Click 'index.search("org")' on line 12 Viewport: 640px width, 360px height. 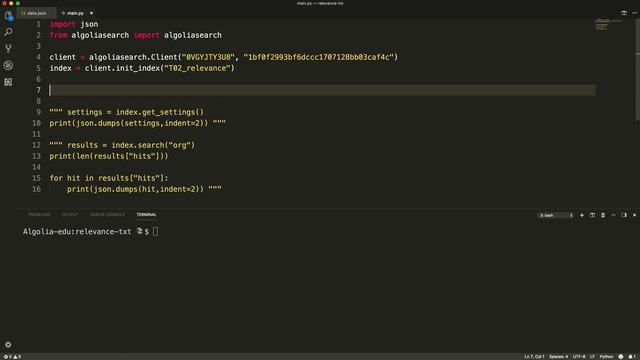point(153,145)
